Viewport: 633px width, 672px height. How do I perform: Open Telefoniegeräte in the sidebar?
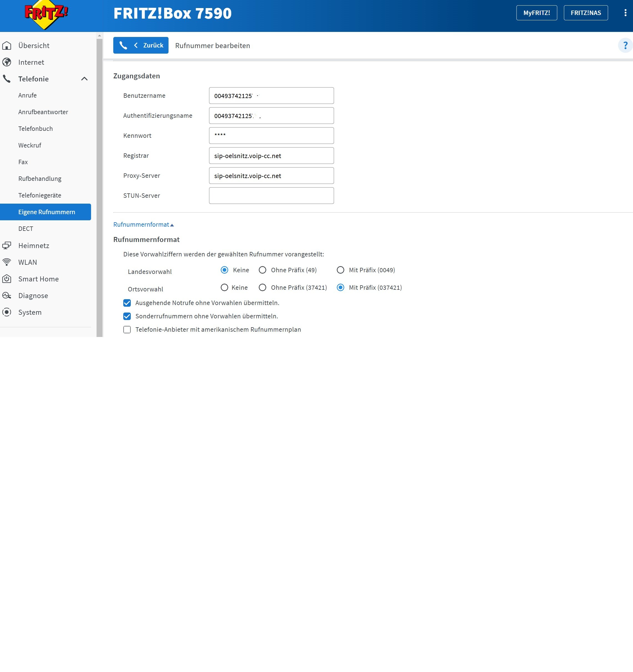39,195
